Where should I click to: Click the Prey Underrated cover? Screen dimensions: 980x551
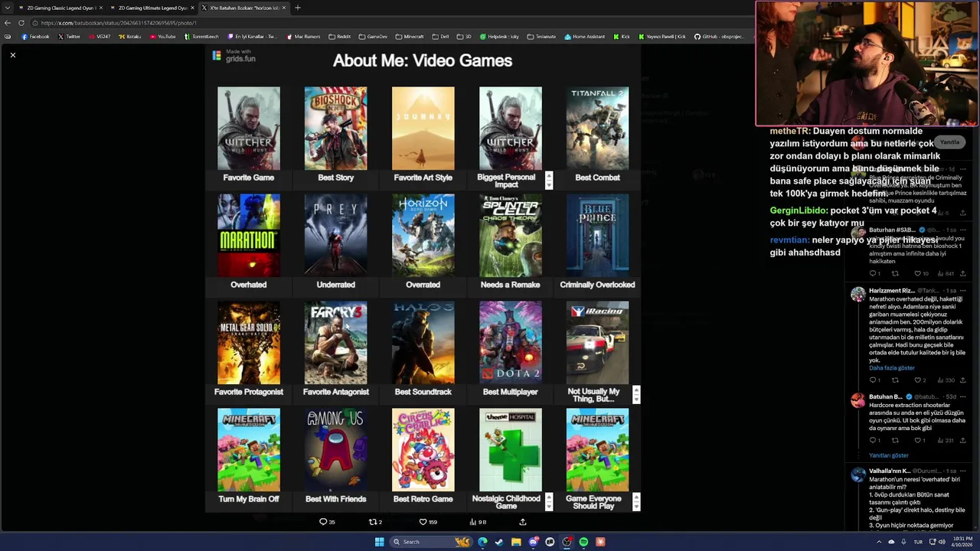coord(336,236)
